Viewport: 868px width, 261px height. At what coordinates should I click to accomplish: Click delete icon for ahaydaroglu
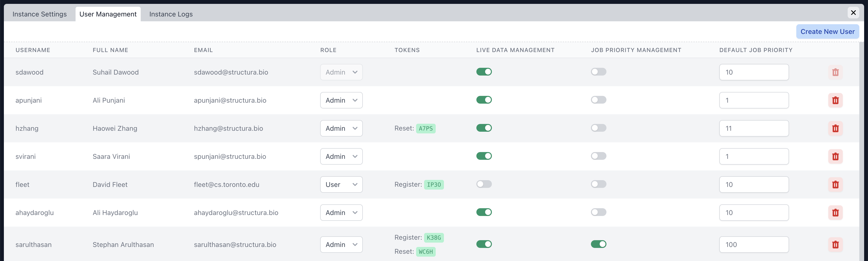pyautogui.click(x=835, y=213)
